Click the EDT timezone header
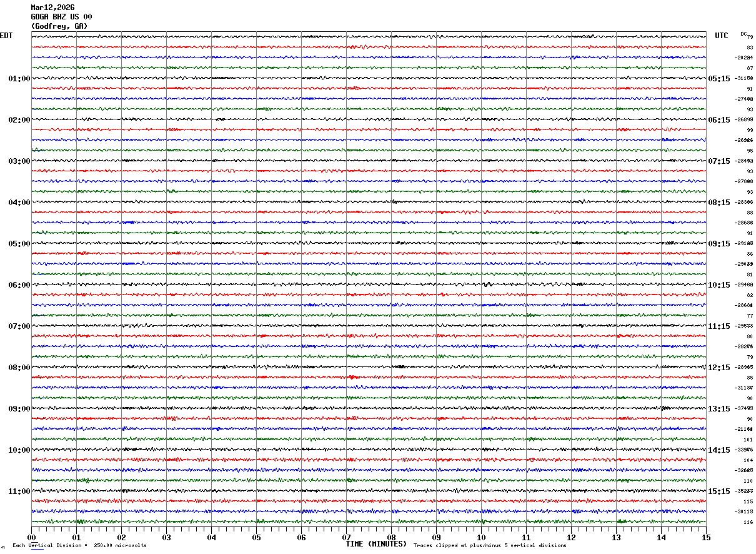The image size is (756, 554). pyautogui.click(x=6, y=36)
